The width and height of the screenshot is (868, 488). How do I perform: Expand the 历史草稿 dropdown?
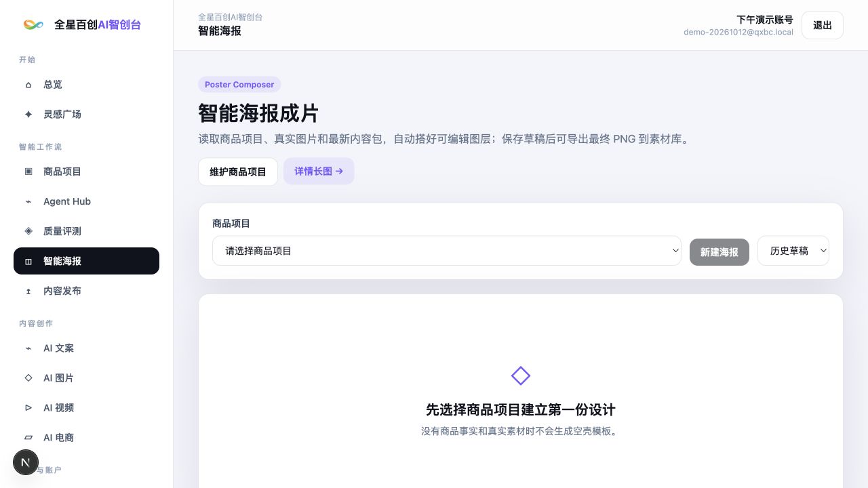793,251
